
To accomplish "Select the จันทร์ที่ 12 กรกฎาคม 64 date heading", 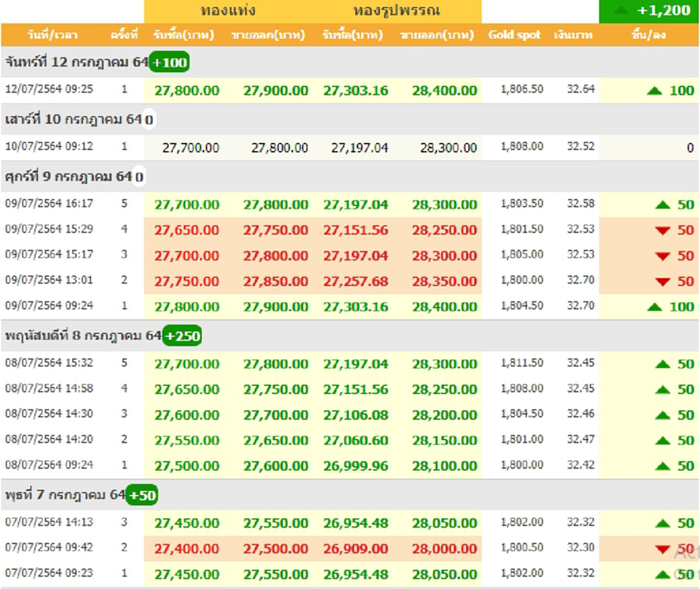I will [77, 62].
